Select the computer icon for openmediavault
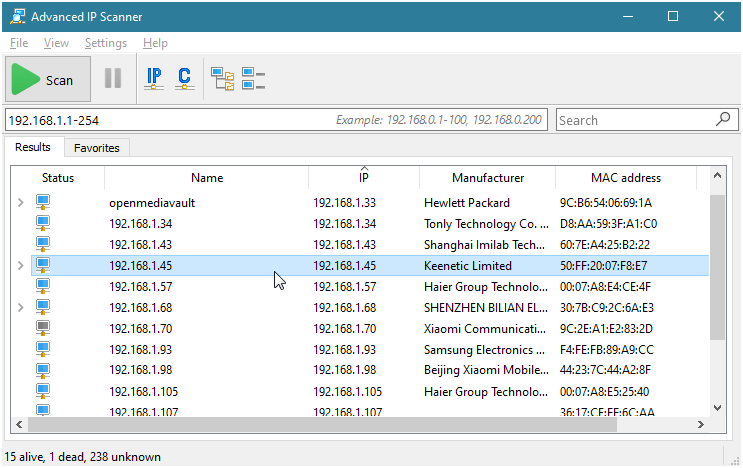This screenshot has width=743, height=468. (43, 202)
